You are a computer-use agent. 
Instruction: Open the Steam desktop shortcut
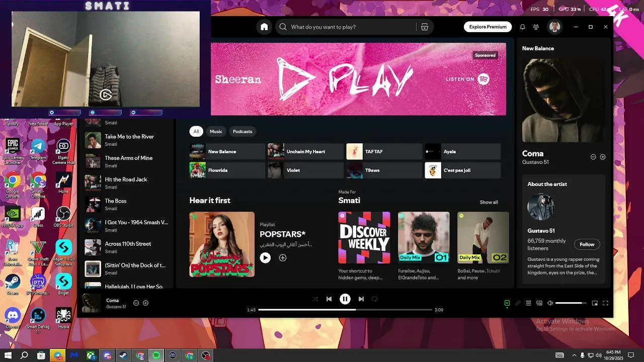(13, 285)
